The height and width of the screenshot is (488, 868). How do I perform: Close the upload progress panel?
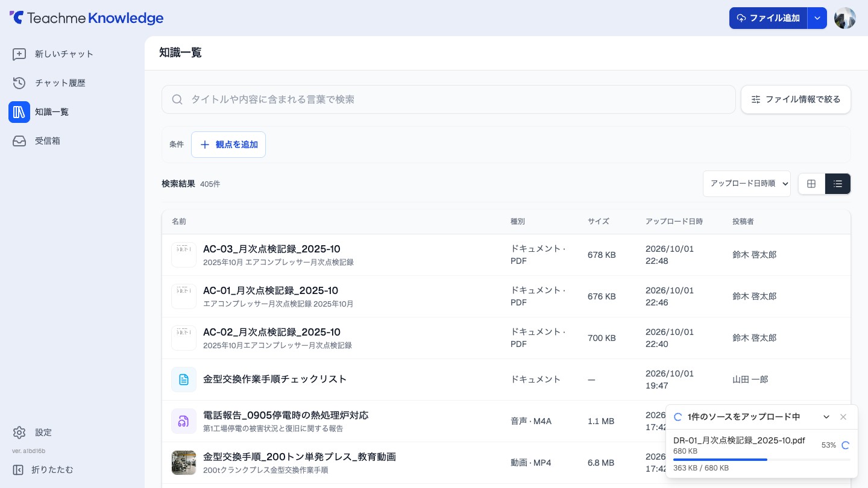tap(843, 417)
